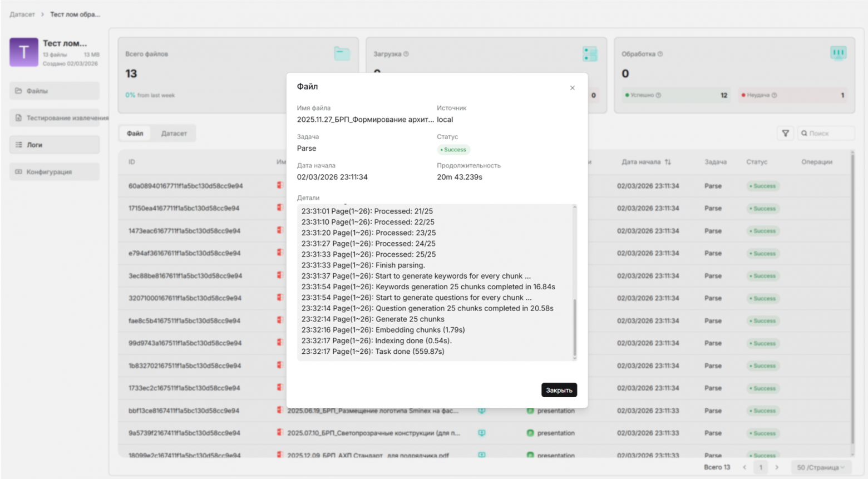
Task: Click the info icon next to Успешно
Action: click(658, 95)
